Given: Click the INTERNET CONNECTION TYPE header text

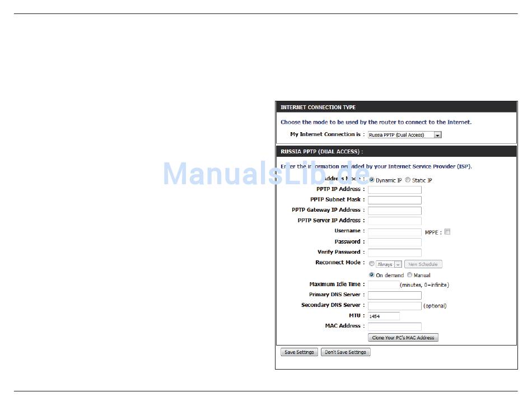Looking at the screenshot, I should click(x=318, y=107).
